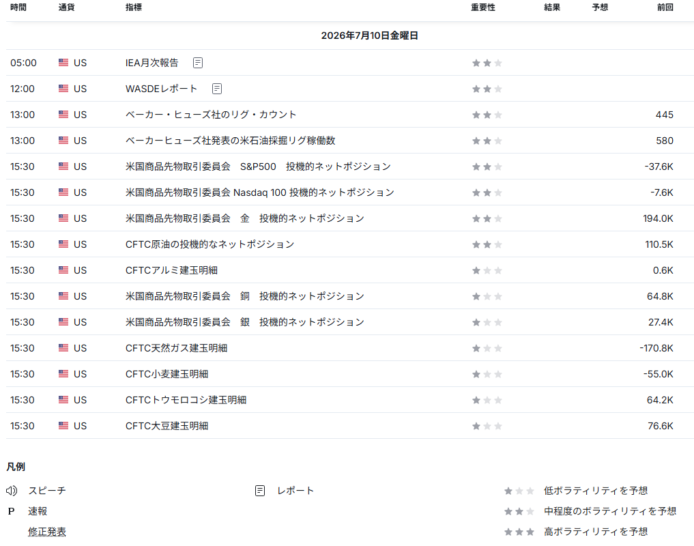This screenshot has width=694, height=546.
Task: Open the CFTC小麦建玉明細 indicator
Action: point(167,374)
